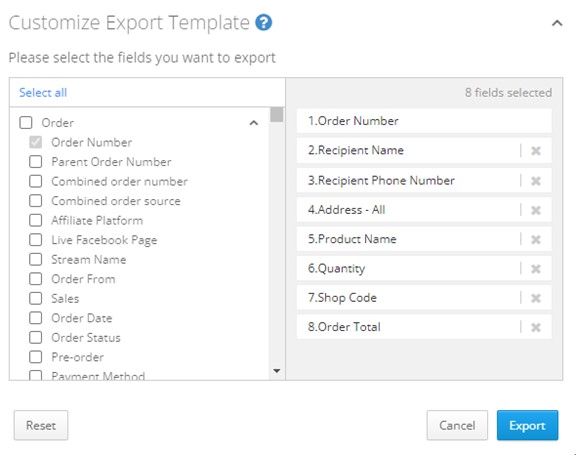Click the blue Export button
576x455 pixels.
coord(527,425)
